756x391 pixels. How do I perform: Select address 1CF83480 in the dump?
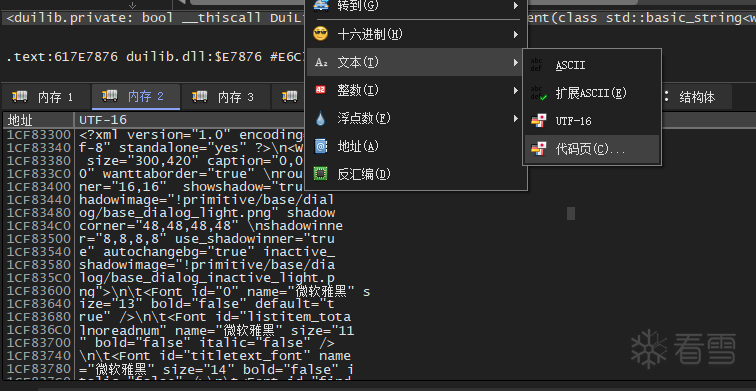pyautogui.click(x=39, y=213)
